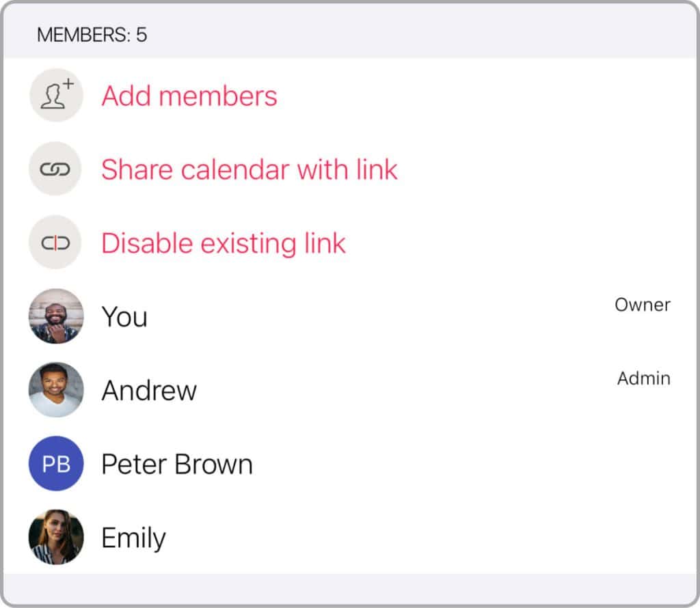Select the PB avatar for Peter Brown
This screenshot has width=700, height=608.
tap(55, 463)
